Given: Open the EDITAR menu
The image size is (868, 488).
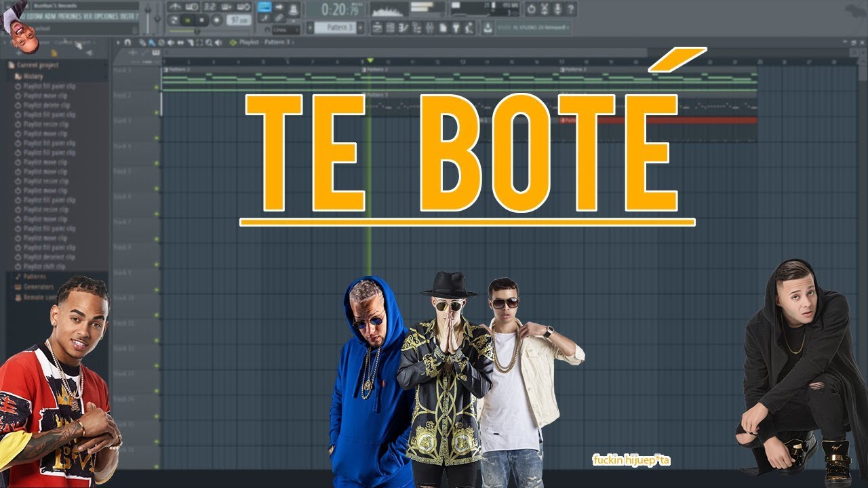Looking at the screenshot, I should click(x=35, y=16).
